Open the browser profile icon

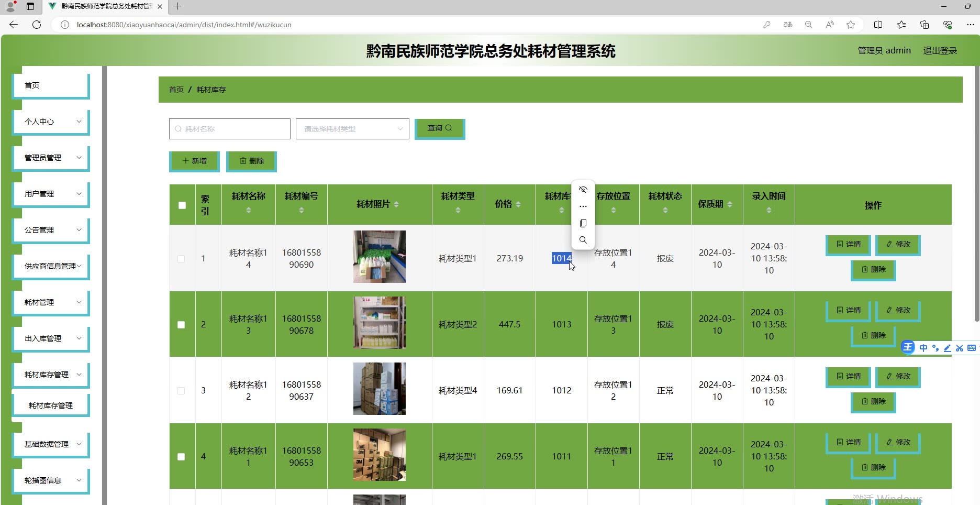coord(10,6)
